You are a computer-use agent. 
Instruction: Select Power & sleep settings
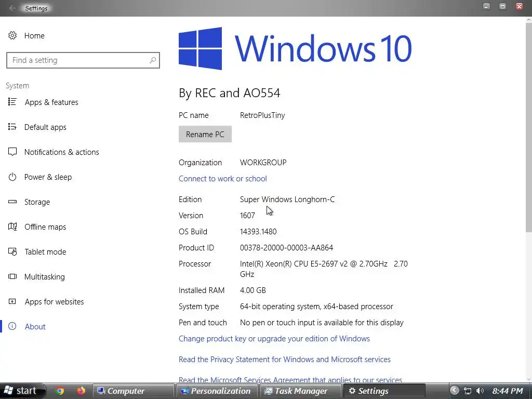coord(48,177)
